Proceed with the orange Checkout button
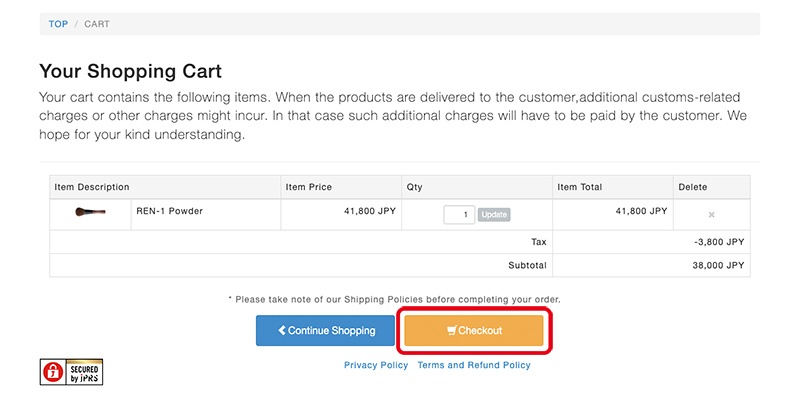Viewport: 800px width, 401px height. pos(474,331)
